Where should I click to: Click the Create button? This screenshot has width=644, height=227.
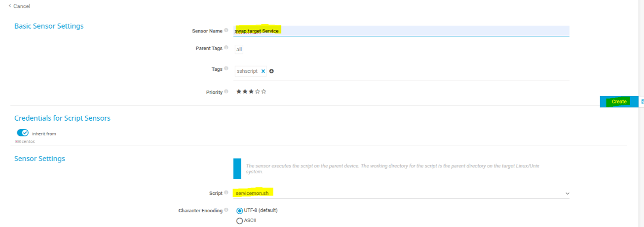point(619,101)
